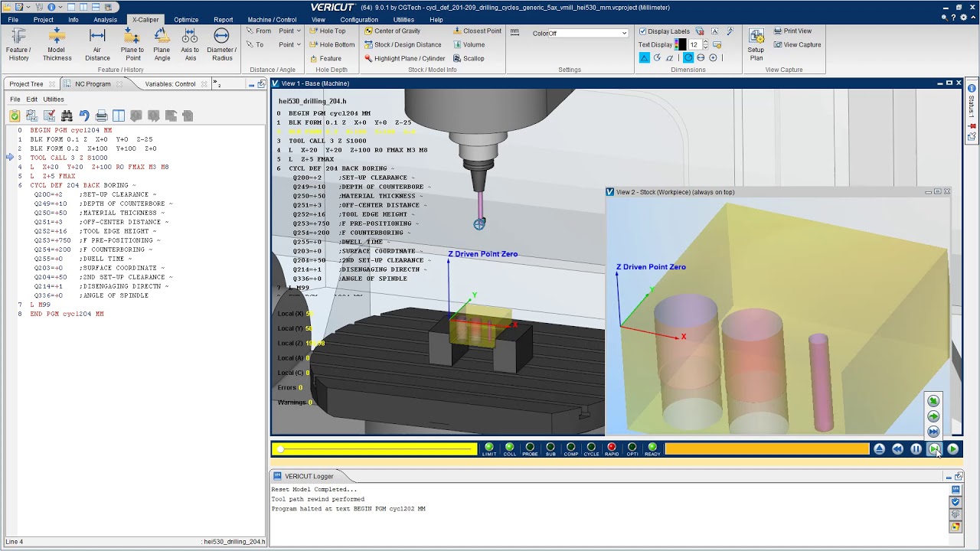Toggle the Display Labels checkbox

(643, 31)
